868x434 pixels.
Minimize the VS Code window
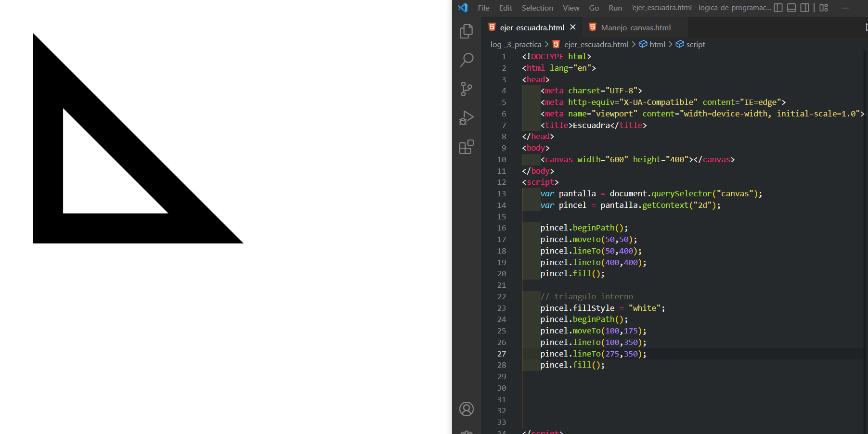845,8
